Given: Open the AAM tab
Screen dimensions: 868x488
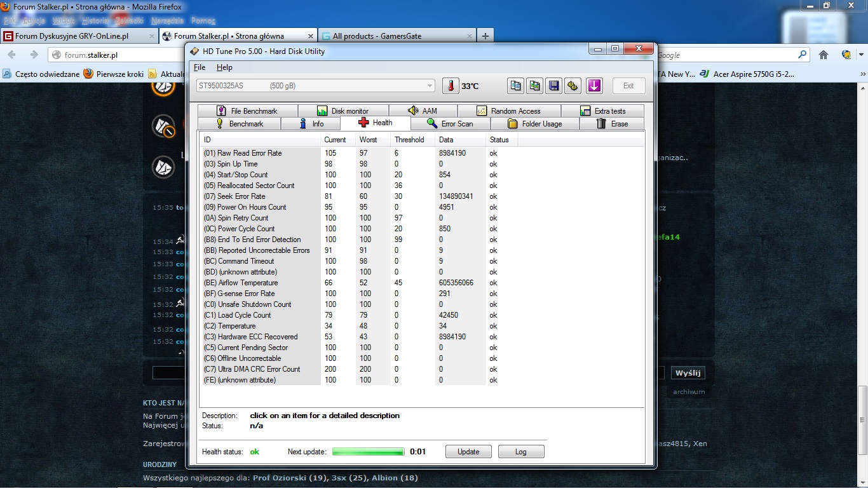Looking at the screenshot, I should tap(423, 111).
